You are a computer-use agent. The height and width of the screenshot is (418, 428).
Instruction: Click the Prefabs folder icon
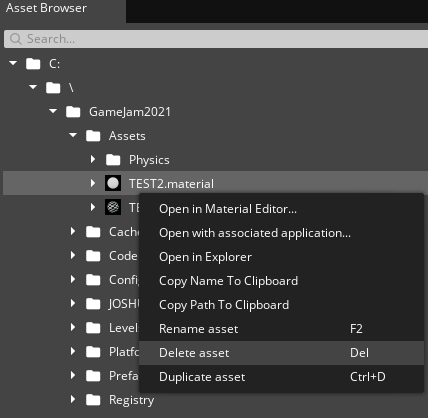(x=93, y=376)
